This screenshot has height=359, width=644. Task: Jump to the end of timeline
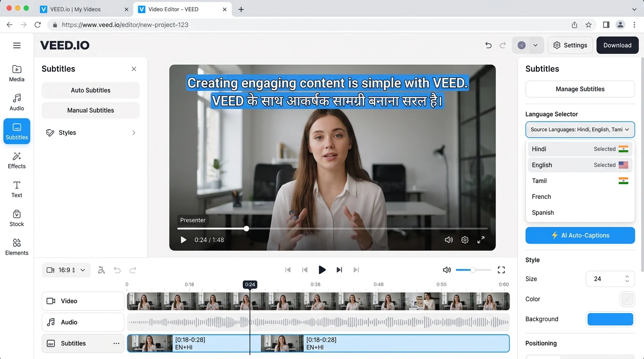coord(356,270)
